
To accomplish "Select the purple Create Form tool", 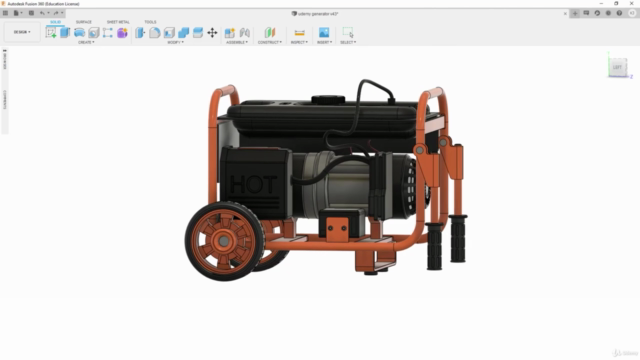I will click(x=122, y=33).
